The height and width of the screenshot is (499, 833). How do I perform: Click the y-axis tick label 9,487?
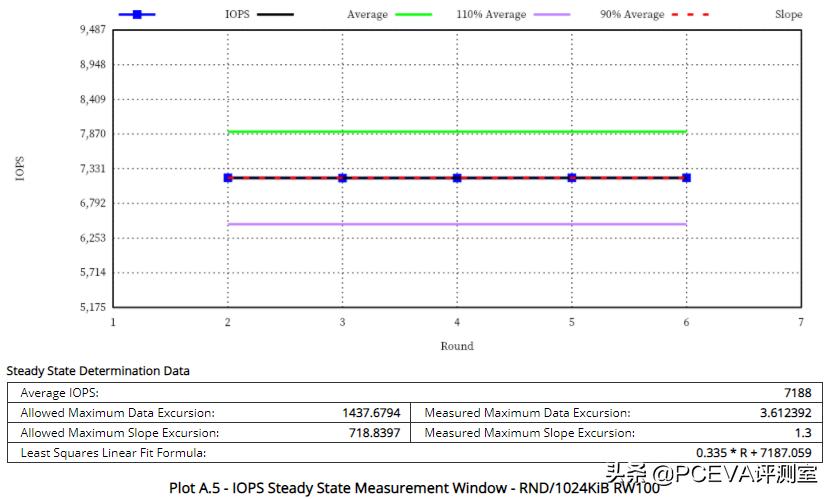pyautogui.click(x=93, y=30)
